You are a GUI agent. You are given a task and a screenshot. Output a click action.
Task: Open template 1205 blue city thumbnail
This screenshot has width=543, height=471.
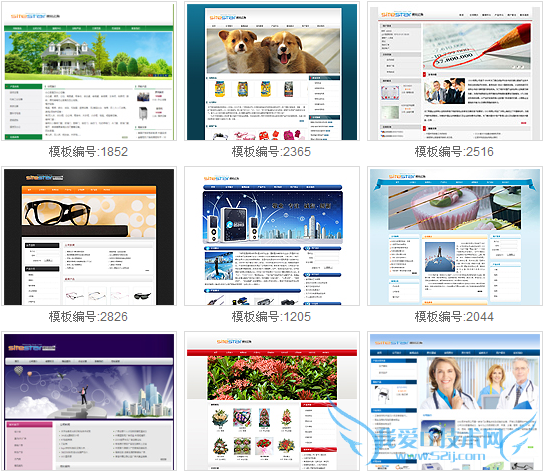pyautogui.click(x=272, y=236)
